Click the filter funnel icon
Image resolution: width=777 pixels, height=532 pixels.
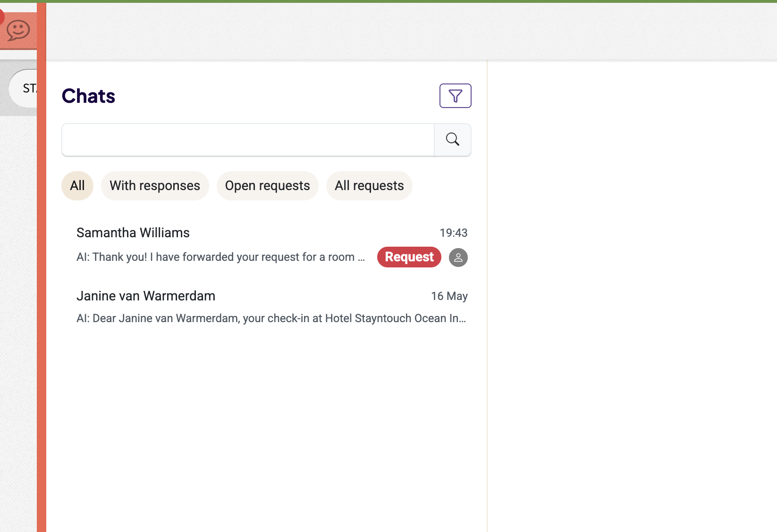click(455, 96)
